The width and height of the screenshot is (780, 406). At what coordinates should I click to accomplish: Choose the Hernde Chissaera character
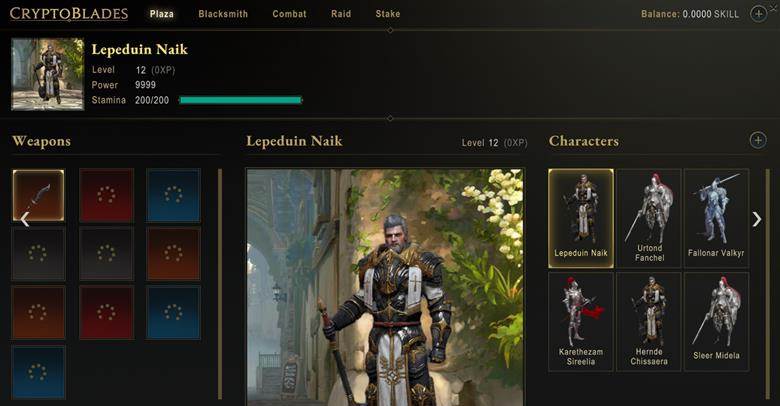[649, 322]
